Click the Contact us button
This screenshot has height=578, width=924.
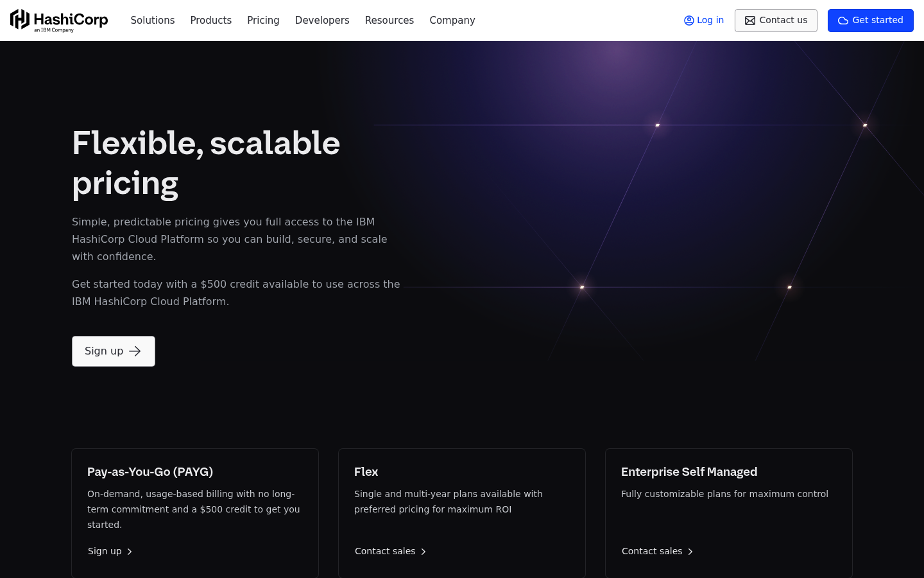point(776,21)
